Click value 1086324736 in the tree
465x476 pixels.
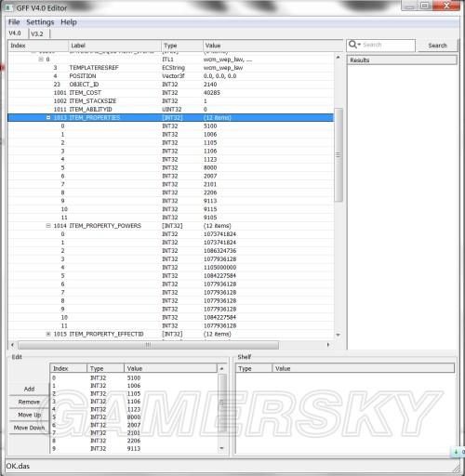(219, 251)
